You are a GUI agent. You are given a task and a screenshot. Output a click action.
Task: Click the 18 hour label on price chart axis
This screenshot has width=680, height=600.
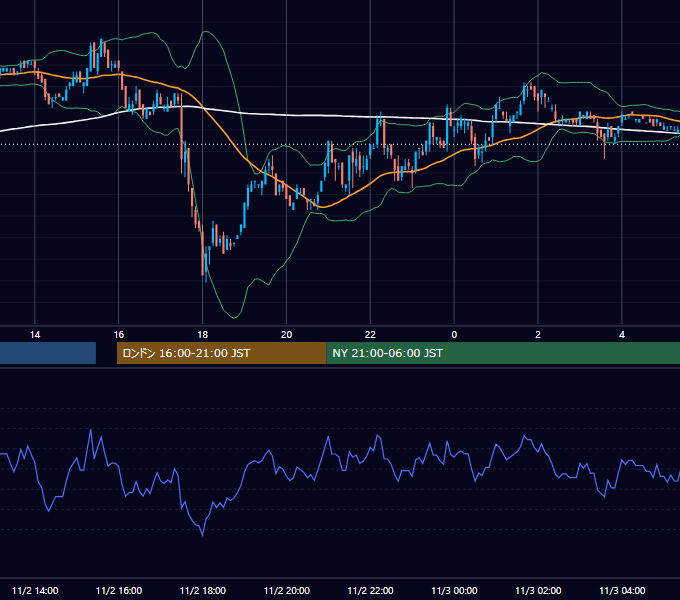tap(203, 335)
